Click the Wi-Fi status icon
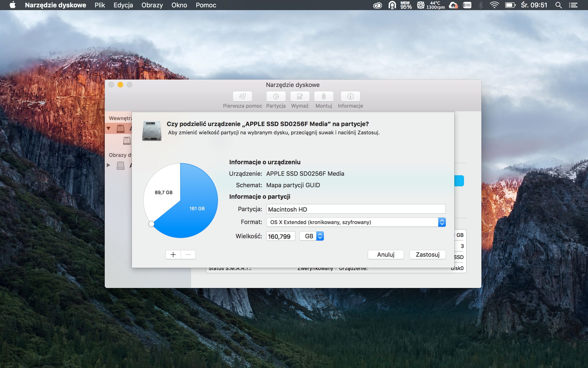Image resolution: width=588 pixels, height=368 pixels. point(494,5)
